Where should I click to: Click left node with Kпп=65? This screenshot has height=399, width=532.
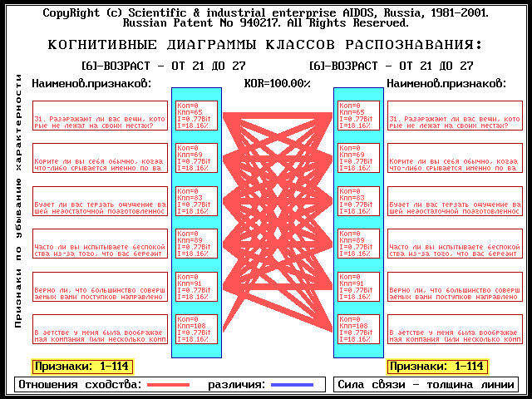pyautogui.click(x=196, y=116)
